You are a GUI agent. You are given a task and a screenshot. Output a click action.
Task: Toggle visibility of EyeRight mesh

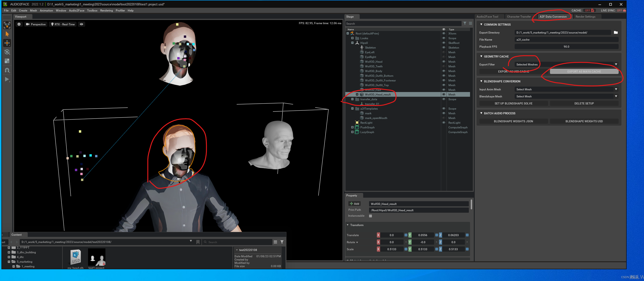click(x=444, y=57)
